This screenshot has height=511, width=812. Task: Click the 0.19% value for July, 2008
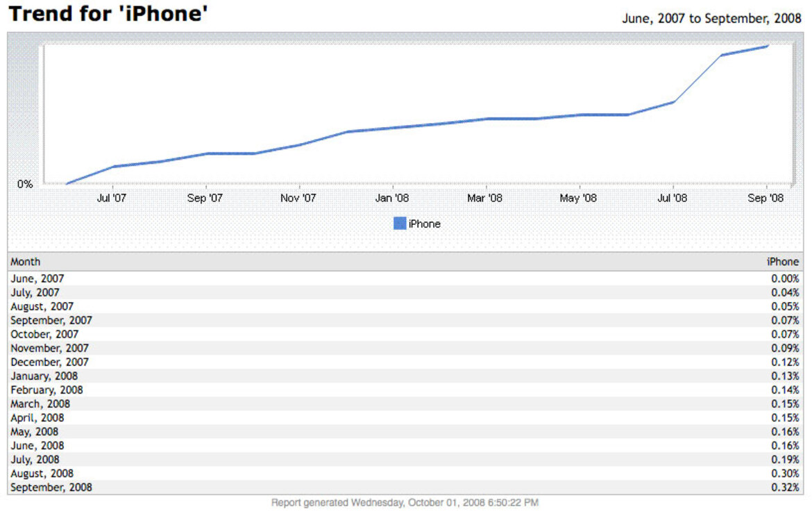click(784, 459)
